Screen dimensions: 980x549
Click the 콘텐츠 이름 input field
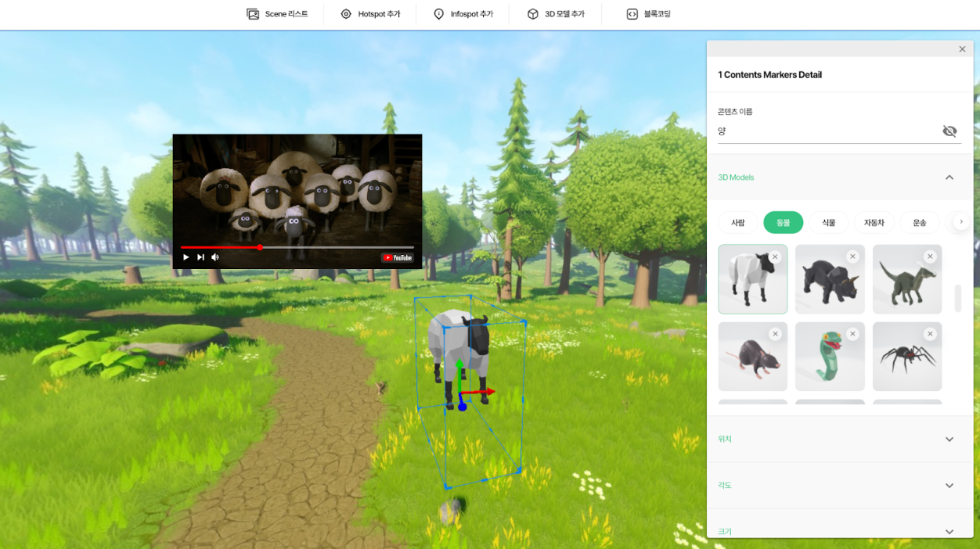click(828, 131)
